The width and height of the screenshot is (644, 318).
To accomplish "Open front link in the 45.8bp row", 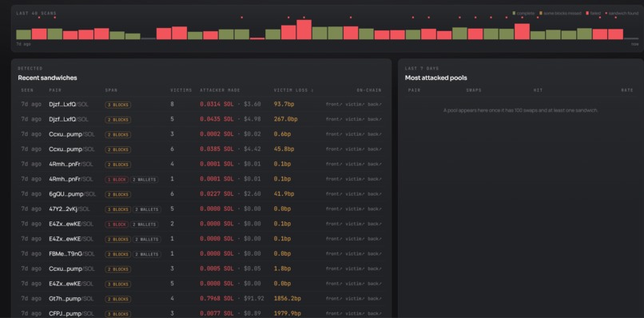I will (x=333, y=149).
